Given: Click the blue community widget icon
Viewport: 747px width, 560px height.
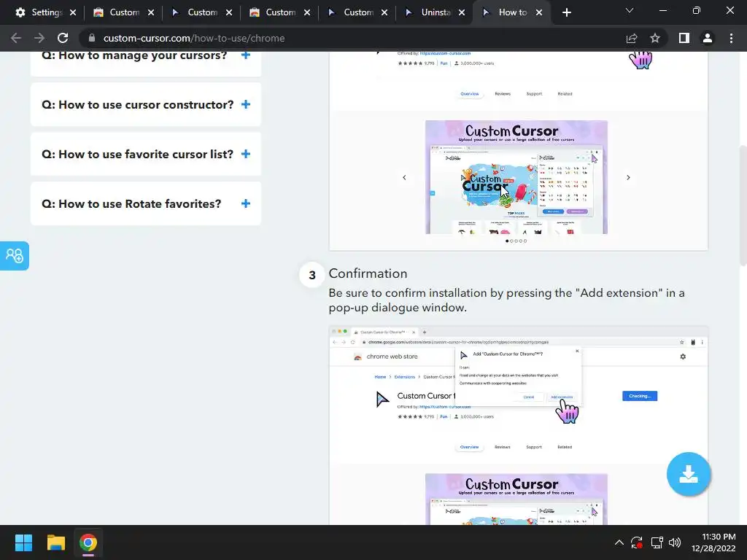Looking at the screenshot, I should tap(15, 256).
